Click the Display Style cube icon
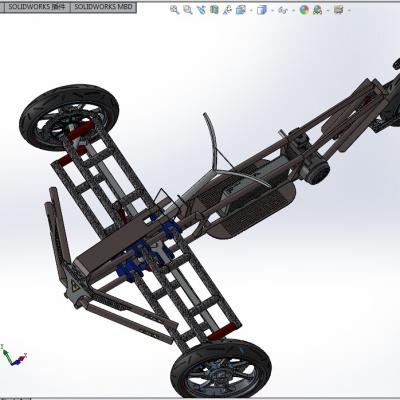The image size is (400, 400). [x=262, y=10]
